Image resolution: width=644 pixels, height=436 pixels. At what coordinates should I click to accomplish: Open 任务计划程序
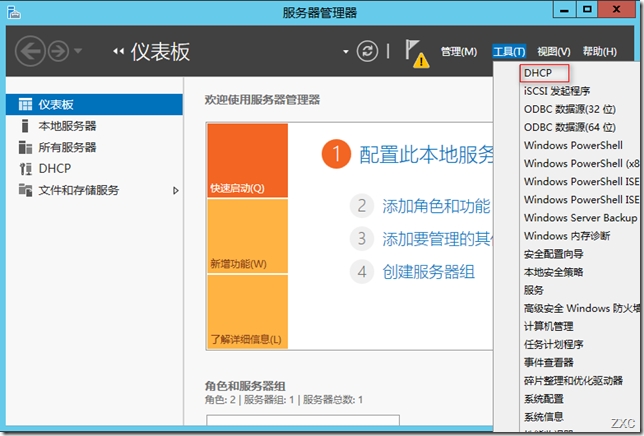553,344
